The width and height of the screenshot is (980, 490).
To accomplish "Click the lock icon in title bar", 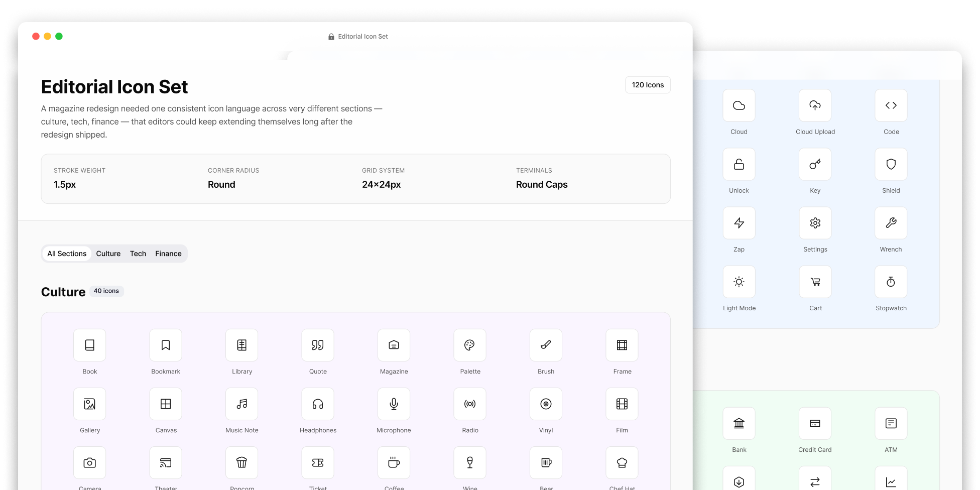I will click(x=331, y=37).
